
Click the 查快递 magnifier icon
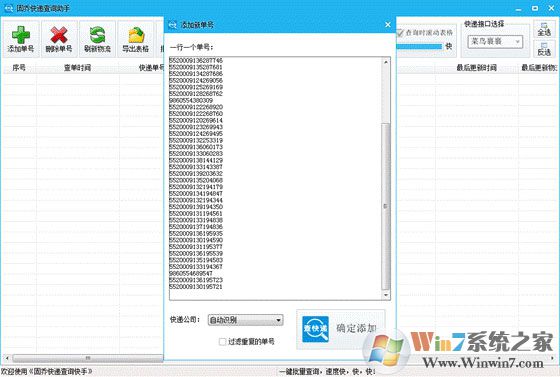(315, 329)
